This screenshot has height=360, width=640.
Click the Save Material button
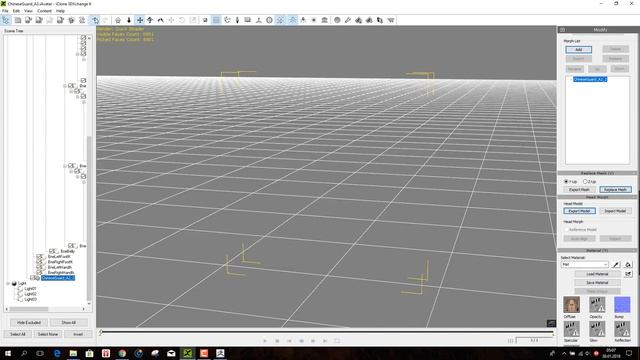click(598, 282)
